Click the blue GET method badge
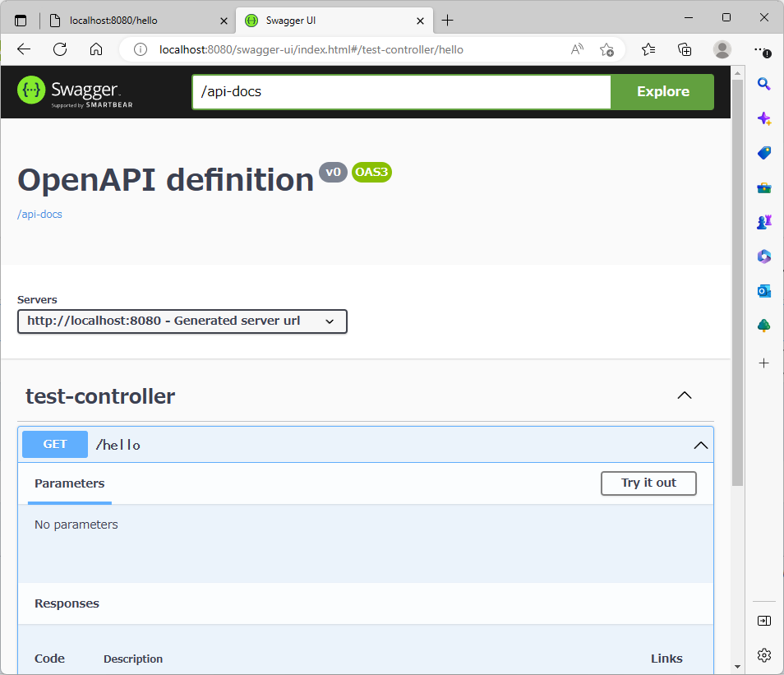 [55, 444]
